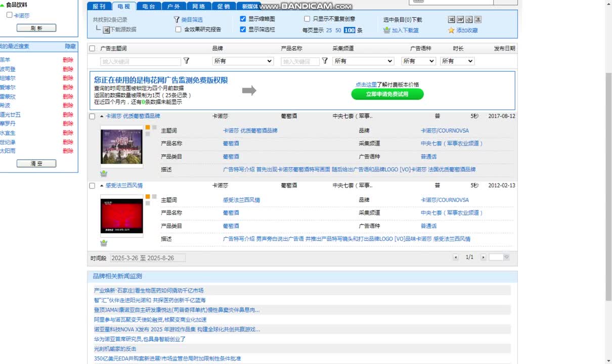Click the first export format icon

452,20
